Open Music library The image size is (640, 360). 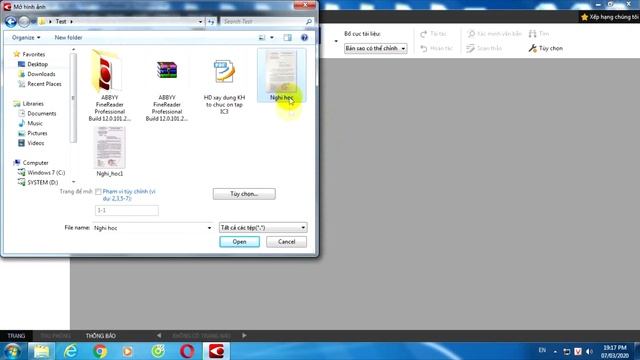[34, 123]
